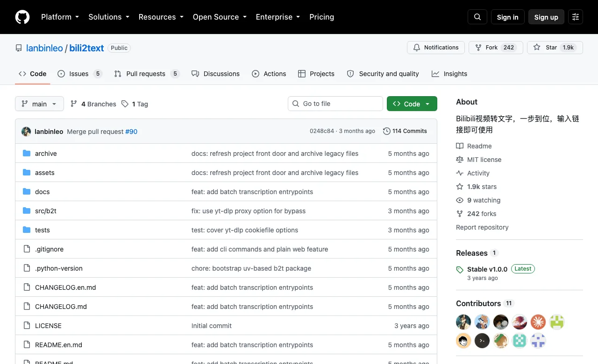Click the tag icon next to Stable v1.0.0
The image size is (598, 364).
click(x=460, y=270)
